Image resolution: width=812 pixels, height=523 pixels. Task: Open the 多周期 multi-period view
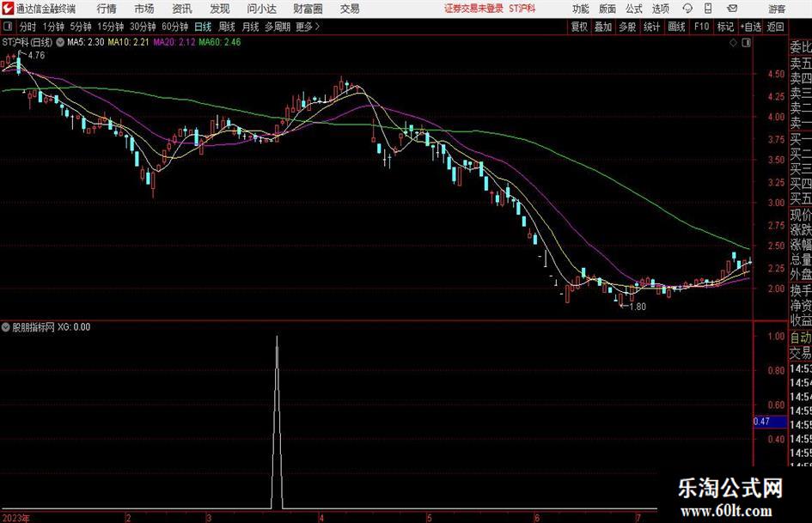pos(278,27)
